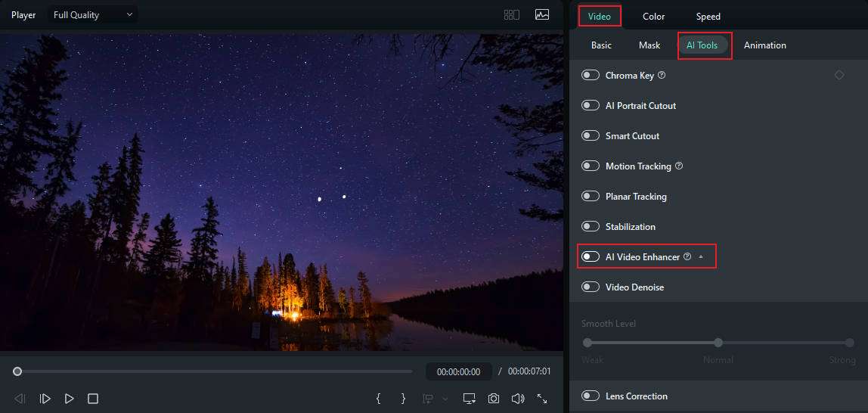This screenshot has height=413, width=868.
Task: Click Smooth Level label
Action: pos(609,323)
